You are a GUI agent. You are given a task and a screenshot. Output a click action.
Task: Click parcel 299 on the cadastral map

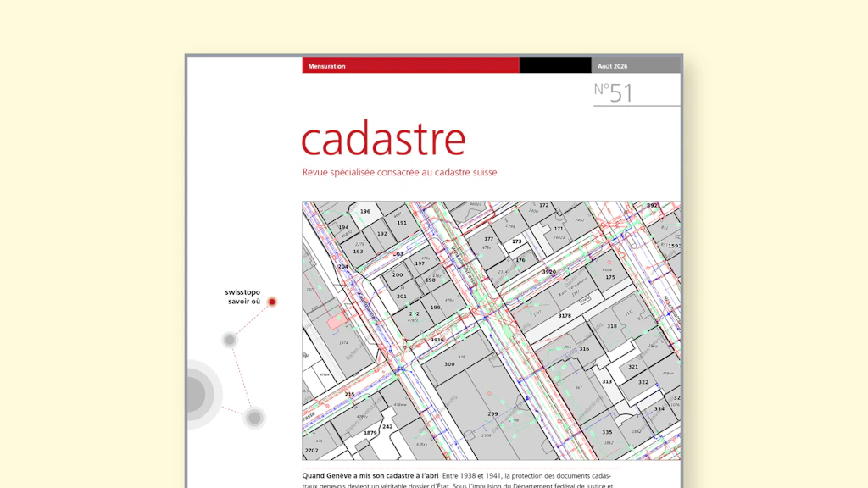[492, 413]
